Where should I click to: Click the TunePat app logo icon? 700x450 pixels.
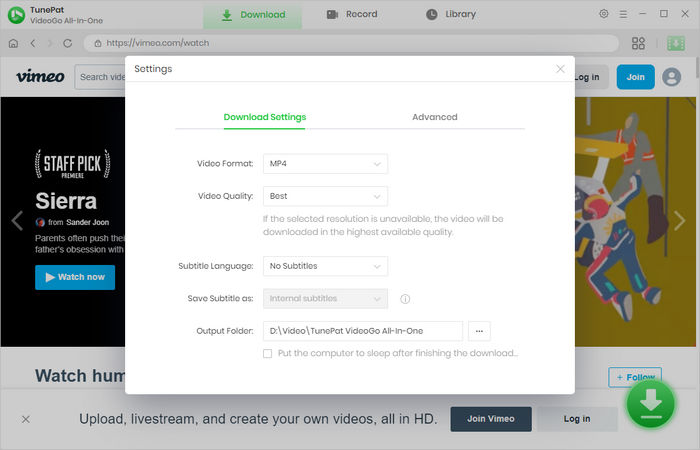pyautogui.click(x=16, y=15)
